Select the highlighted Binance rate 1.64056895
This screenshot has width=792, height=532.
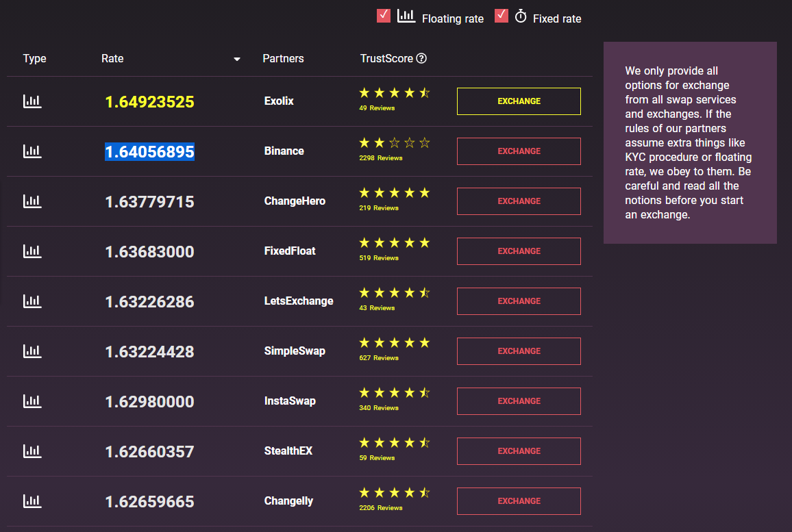149,151
